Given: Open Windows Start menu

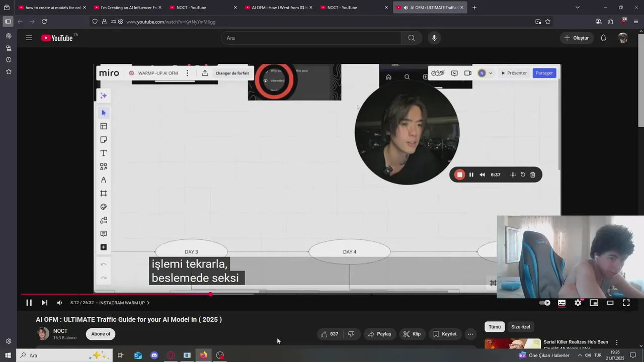Looking at the screenshot, I should point(8,355).
